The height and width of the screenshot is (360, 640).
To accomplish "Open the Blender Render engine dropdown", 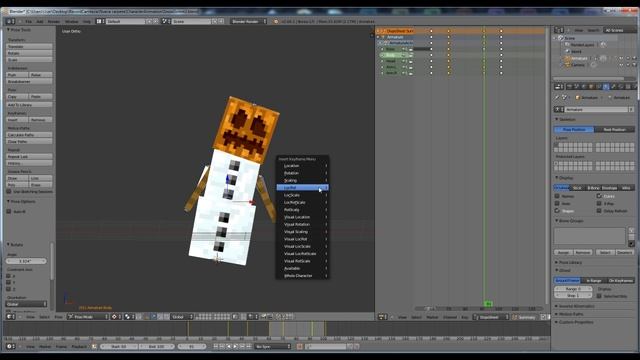I will 249,21.
